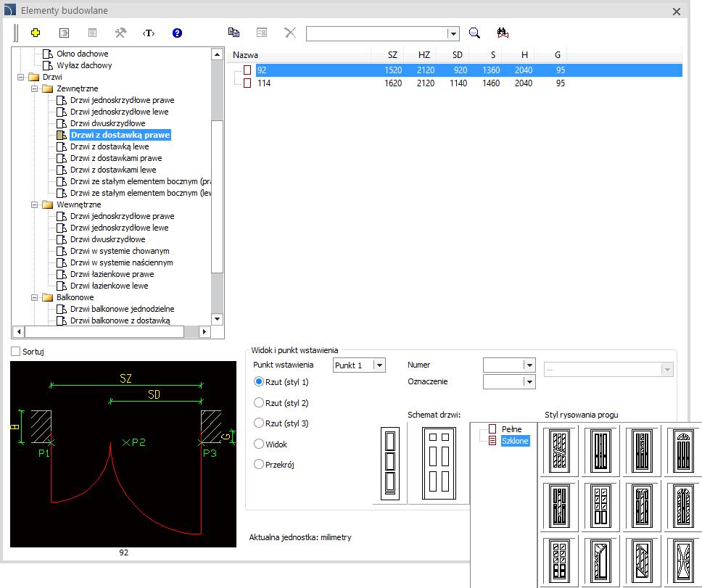Collapse the Zewnętrzne tree node
Viewport: 702px width, 588px height.
35,88
